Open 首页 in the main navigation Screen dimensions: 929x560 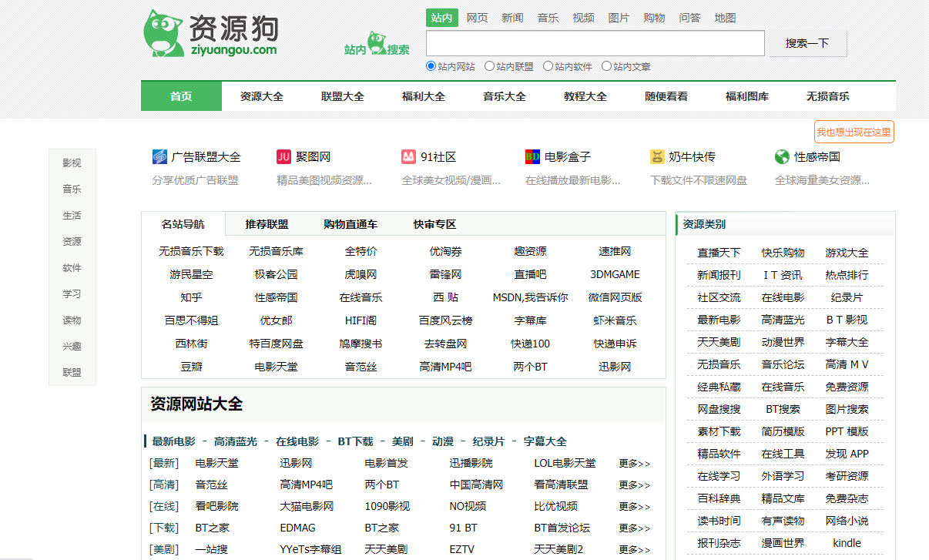point(181,96)
